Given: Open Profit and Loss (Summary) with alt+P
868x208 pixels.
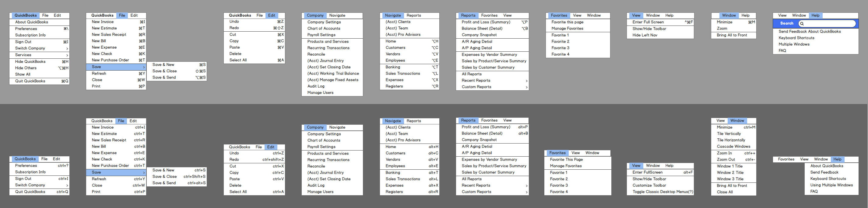Looking at the screenshot, I should (492, 127).
